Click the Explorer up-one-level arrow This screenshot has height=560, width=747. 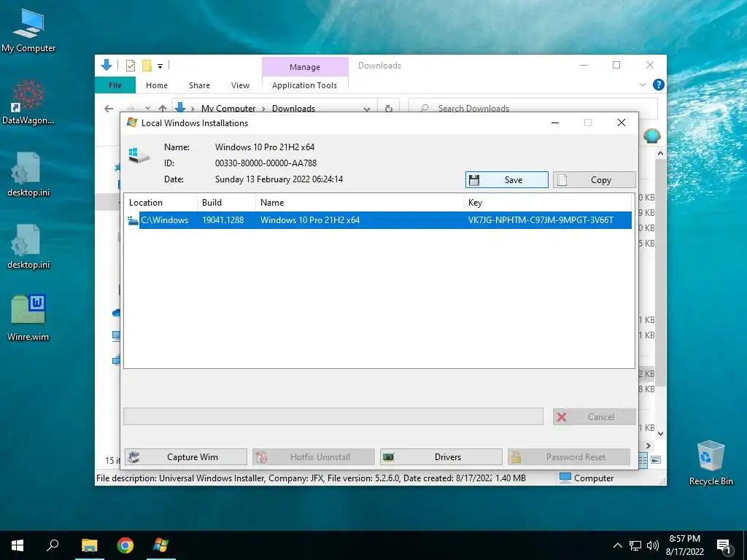coord(163,109)
